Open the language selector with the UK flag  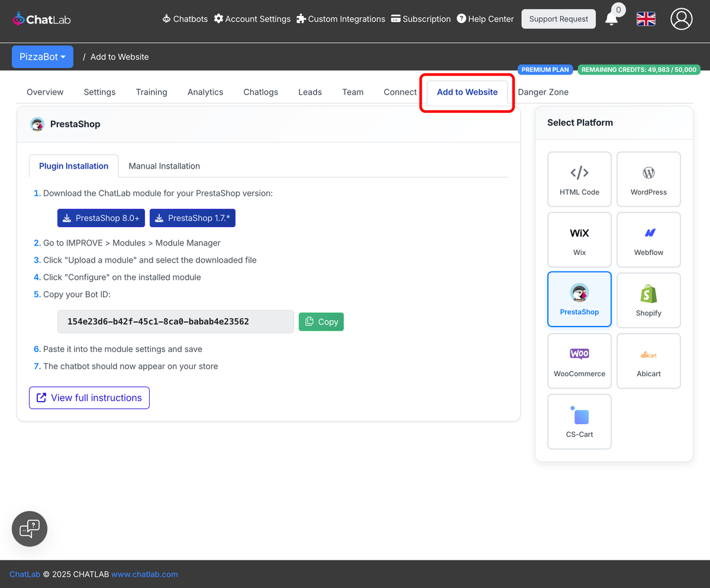(x=646, y=19)
